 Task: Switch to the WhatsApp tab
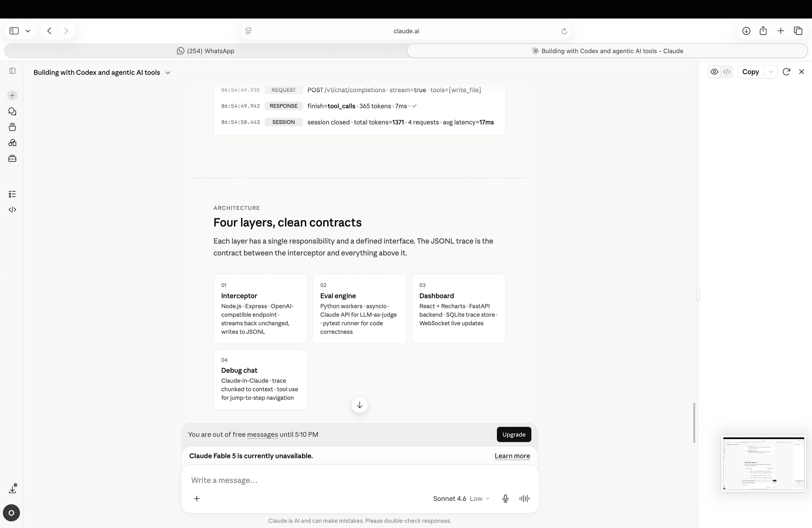tap(205, 51)
